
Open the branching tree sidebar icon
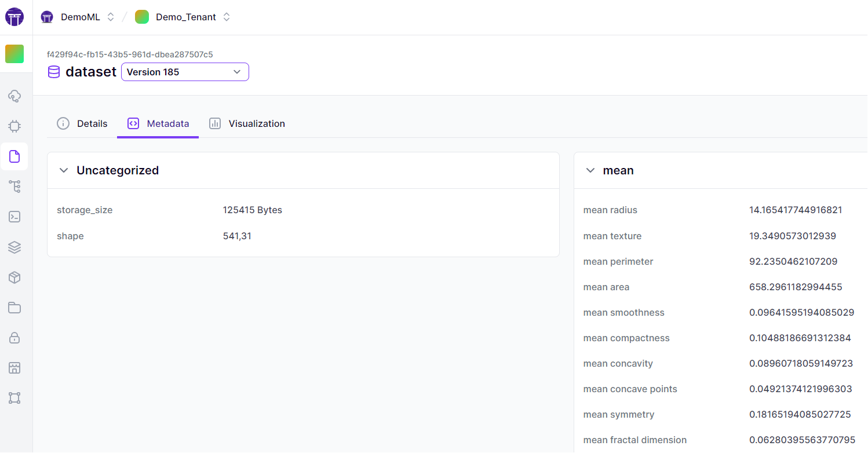point(14,186)
